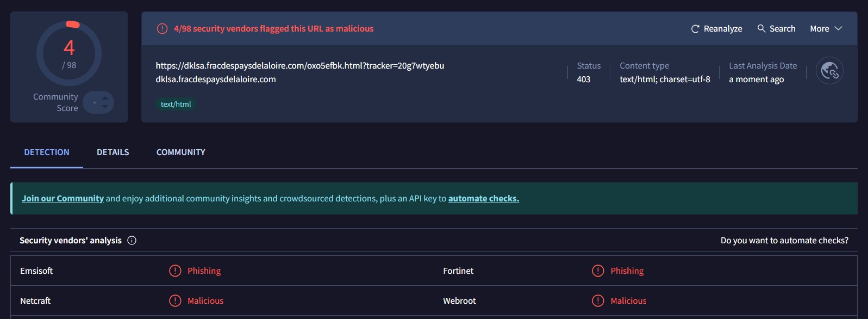Screen dimensions: 868x319
Task: Click the 'Do you want to automate checks?' text
Action: (784, 241)
